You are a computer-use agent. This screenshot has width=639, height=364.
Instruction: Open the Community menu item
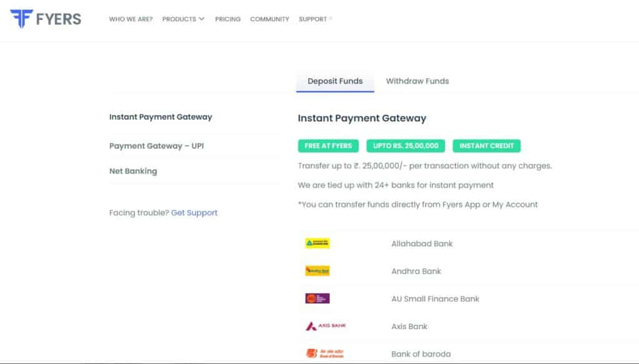click(x=270, y=19)
